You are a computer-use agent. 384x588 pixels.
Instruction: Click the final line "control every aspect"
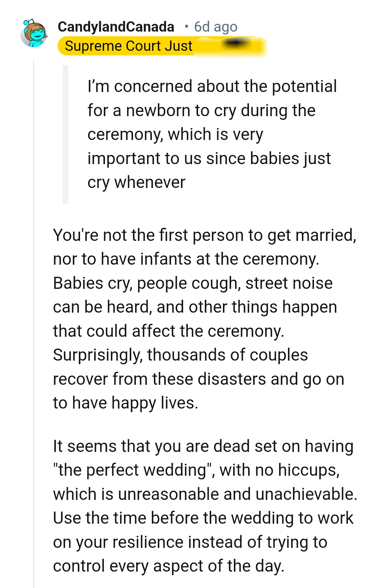click(x=169, y=566)
